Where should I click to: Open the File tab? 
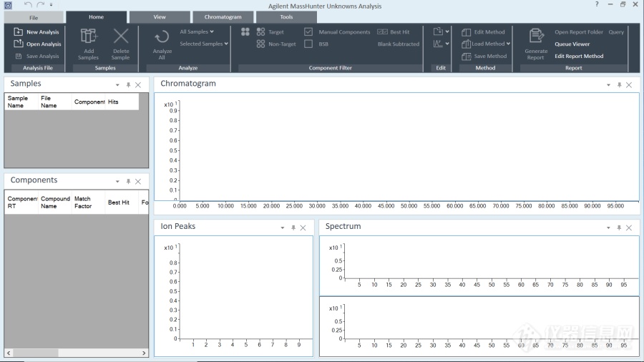[x=34, y=17]
